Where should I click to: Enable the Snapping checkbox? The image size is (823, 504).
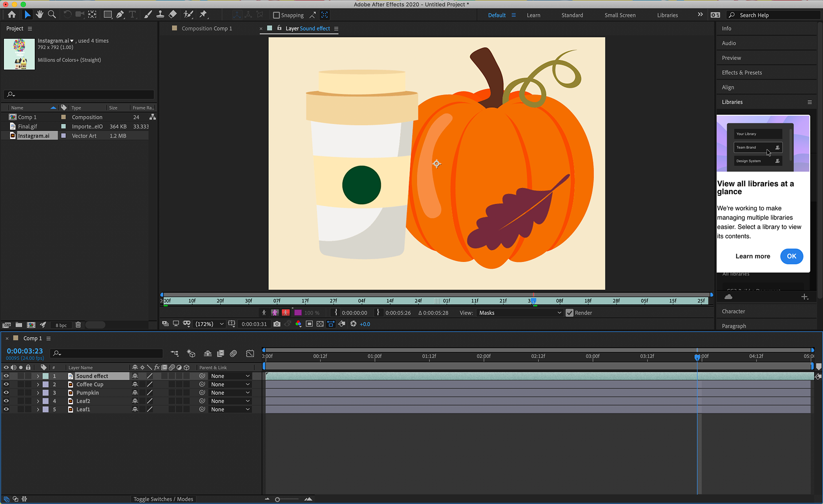pos(276,15)
